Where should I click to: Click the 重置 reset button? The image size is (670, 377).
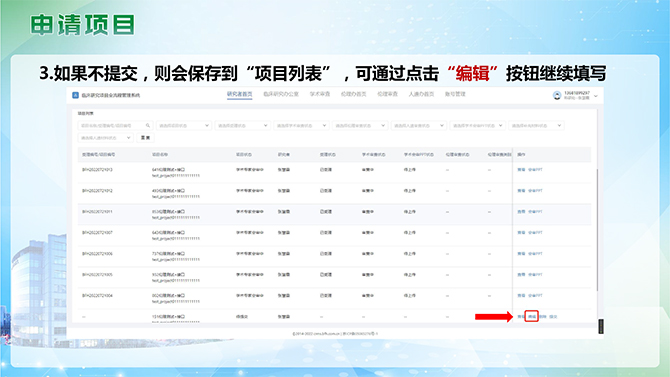tap(145, 138)
